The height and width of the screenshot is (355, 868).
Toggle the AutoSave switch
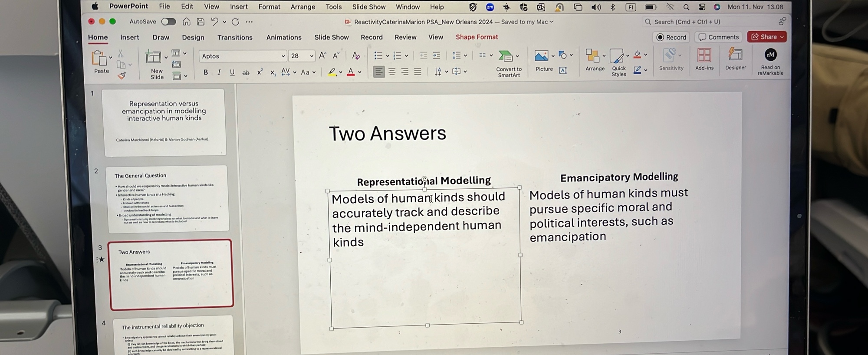tap(168, 22)
